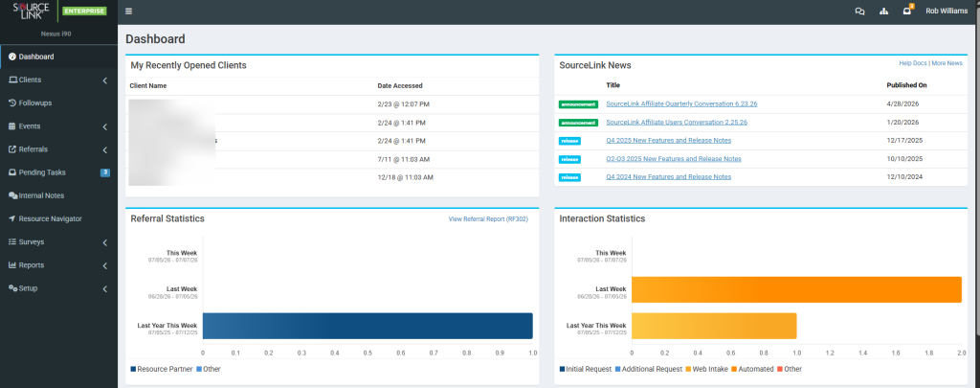Screen dimensions: 980x388
Task: Expand the Events submenu chevron
Action: [105, 126]
